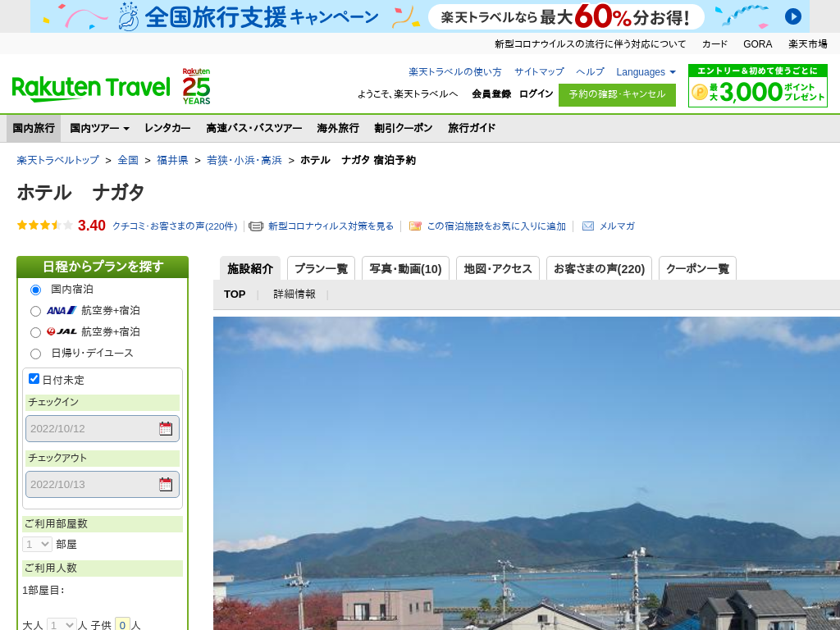Open the 地図・アクセス tab
Screen dimensions: 840x630
pyautogui.click(x=497, y=268)
